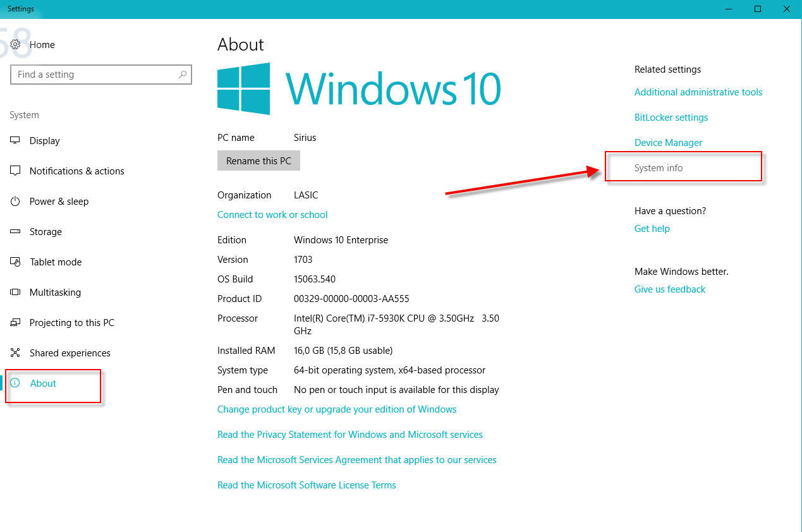Type in the Find a setting box
Image resolution: width=802 pixels, height=532 pixels.
coord(95,75)
